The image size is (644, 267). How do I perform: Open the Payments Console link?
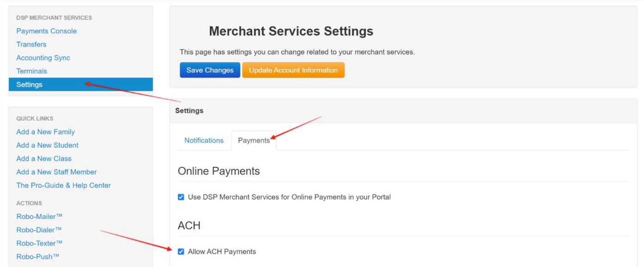coord(47,31)
